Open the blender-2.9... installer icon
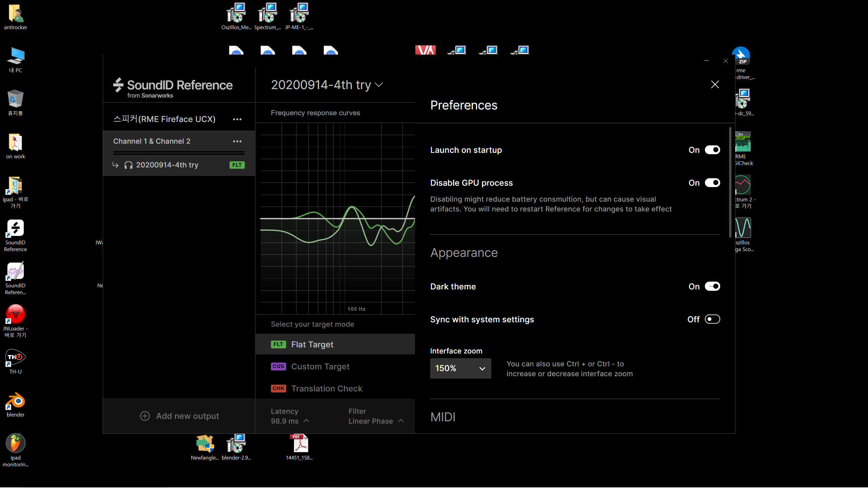Image resolution: width=868 pixels, height=488 pixels. [236, 447]
